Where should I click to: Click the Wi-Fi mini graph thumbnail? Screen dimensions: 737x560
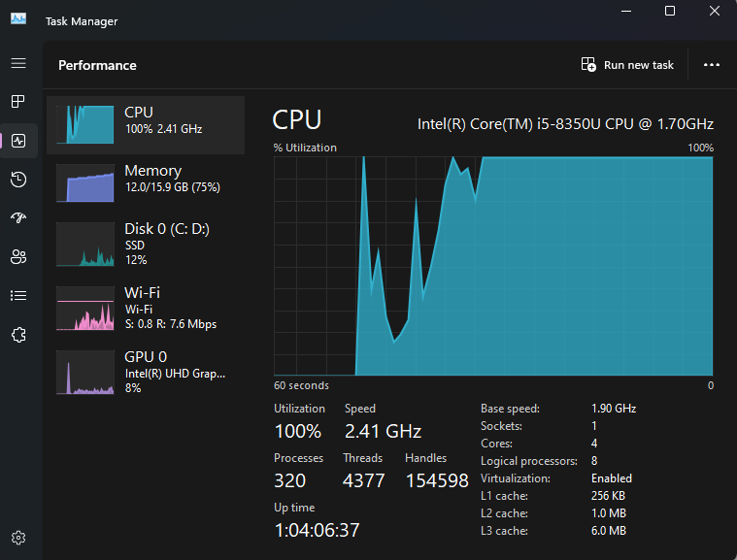pyautogui.click(x=85, y=309)
